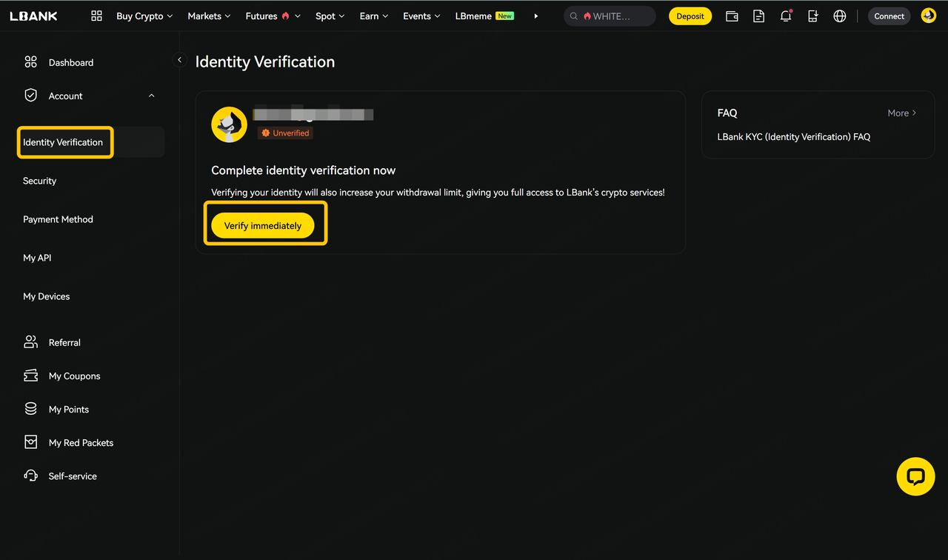Open LBank KYC FAQ link
The width and height of the screenshot is (948, 560).
click(x=793, y=137)
